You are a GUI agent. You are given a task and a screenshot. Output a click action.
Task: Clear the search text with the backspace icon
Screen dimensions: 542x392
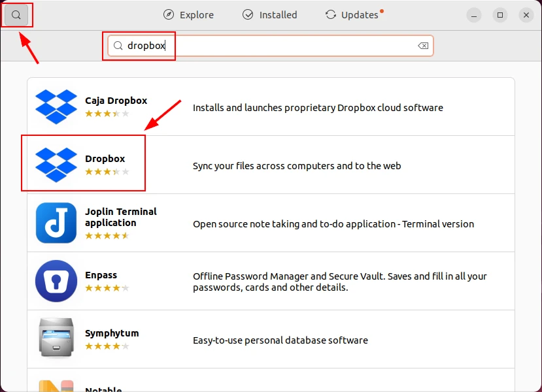coord(423,46)
